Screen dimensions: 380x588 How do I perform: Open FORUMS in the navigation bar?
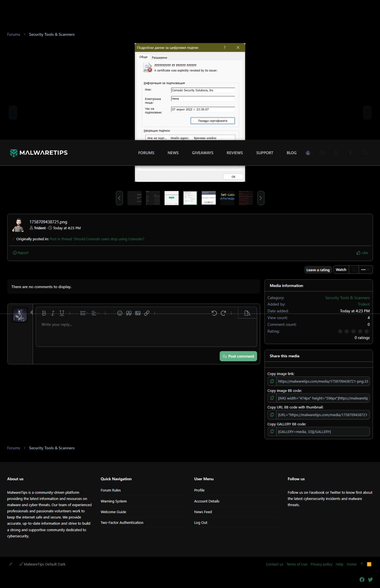[x=146, y=153]
